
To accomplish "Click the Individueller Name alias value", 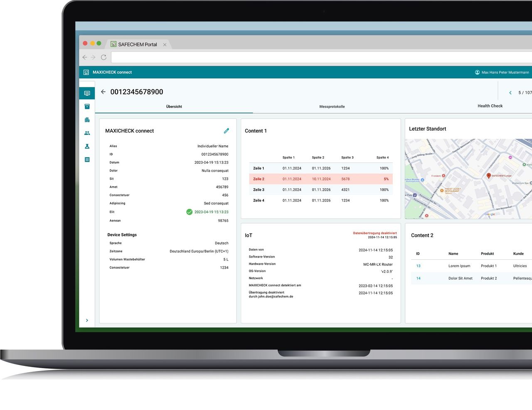I will pos(213,146).
